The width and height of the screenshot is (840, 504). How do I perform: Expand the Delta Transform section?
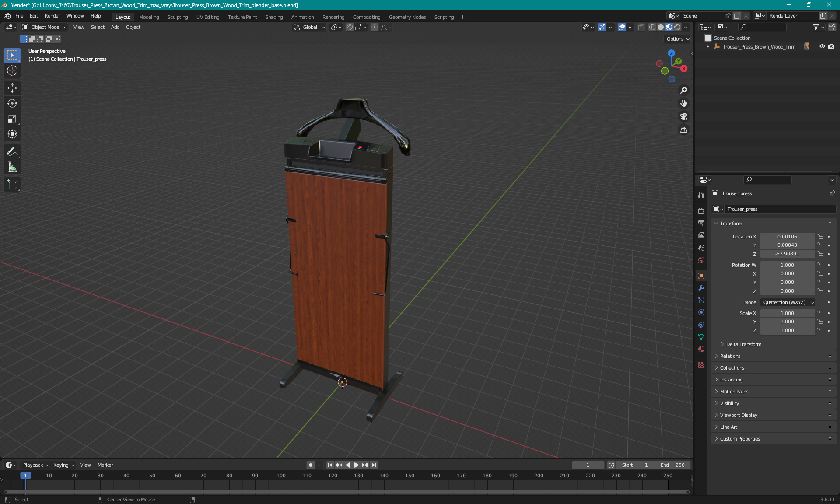(x=743, y=344)
